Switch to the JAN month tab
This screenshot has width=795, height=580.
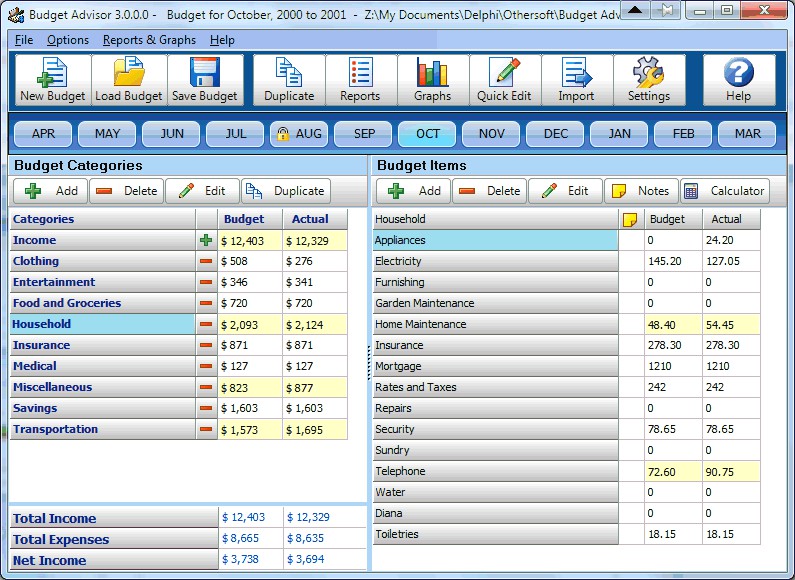click(x=619, y=134)
